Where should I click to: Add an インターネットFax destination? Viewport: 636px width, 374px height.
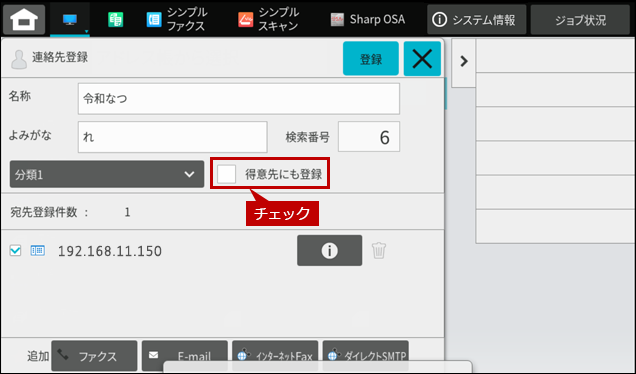[x=275, y=356]
